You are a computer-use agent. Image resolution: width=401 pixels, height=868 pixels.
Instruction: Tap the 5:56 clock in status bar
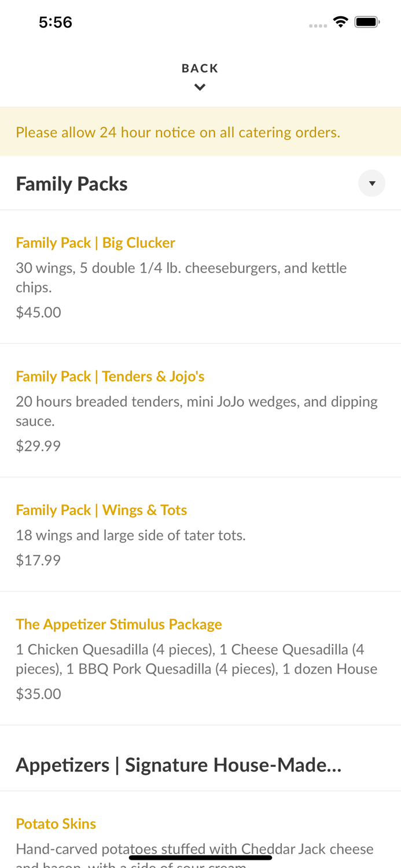(x=56, y=22)
